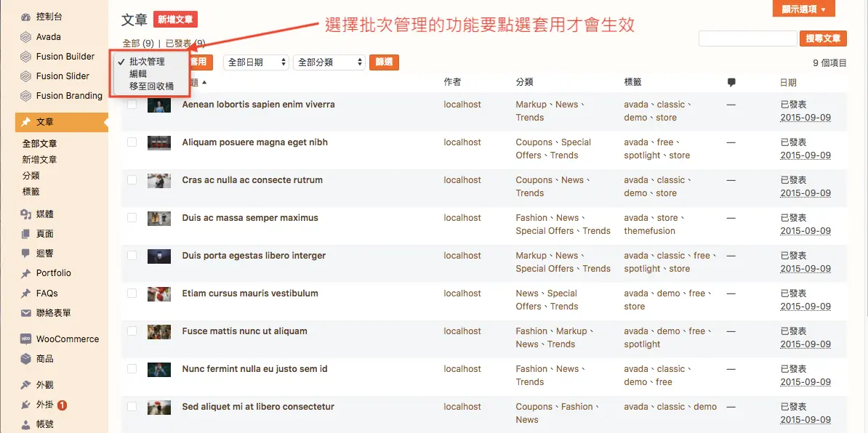Image resolution: width=868 pixels, height=433 pixels.
Task: Filter by 已發表 (9) link
Action: tap(185, 43)
